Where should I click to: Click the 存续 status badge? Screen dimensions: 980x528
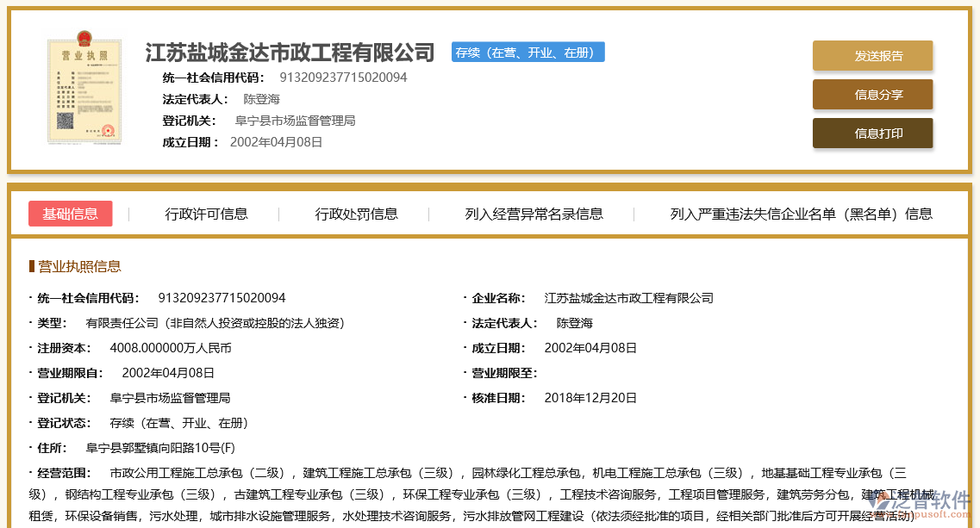527,53
